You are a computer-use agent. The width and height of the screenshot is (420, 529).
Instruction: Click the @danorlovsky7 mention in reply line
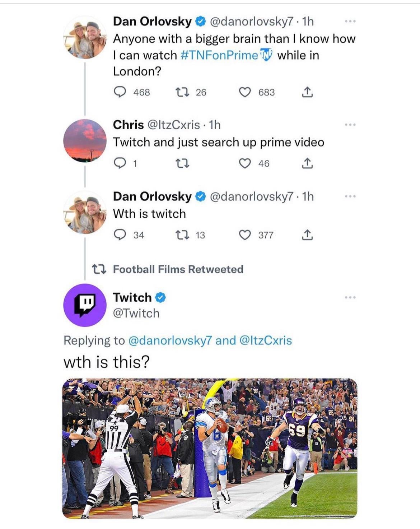[x=170, y=340]
